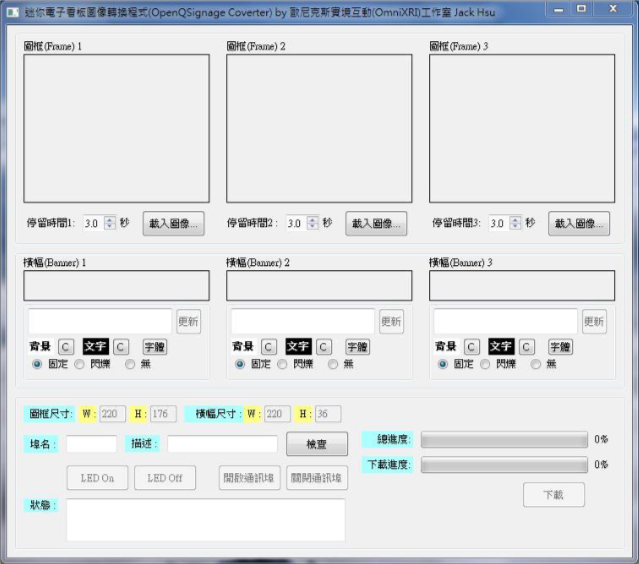The height and width of the screenshot is (564, 639).
Task: Select the 閃爍 blink radio for Banner 2
Action: point(282,364)
